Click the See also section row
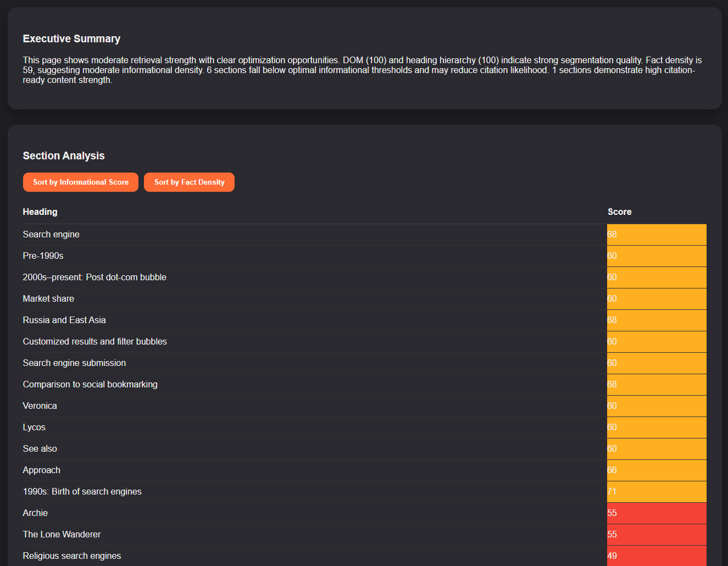The image size is (728, 566). (x=40, y=449)
